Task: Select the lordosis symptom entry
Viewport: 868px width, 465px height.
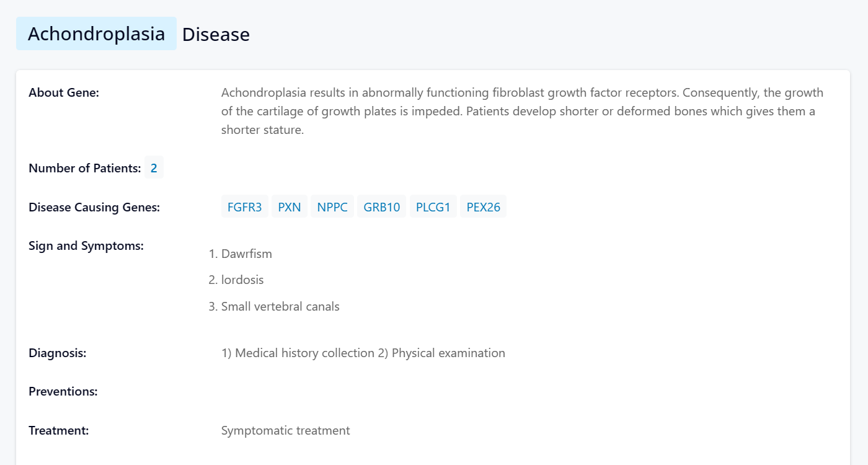Action: pyautogui.click(x=242, y=280)
